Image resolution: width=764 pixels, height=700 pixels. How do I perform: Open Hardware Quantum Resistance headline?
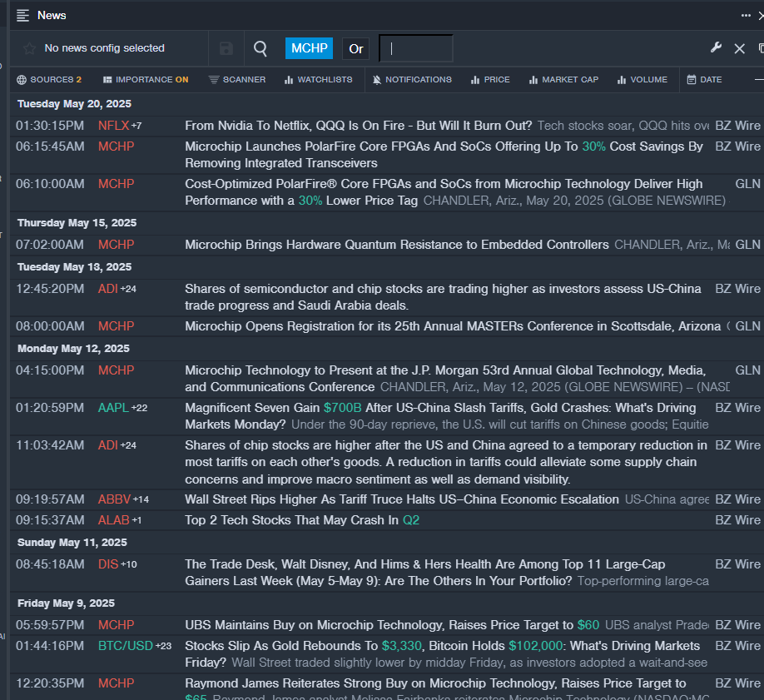397,245
